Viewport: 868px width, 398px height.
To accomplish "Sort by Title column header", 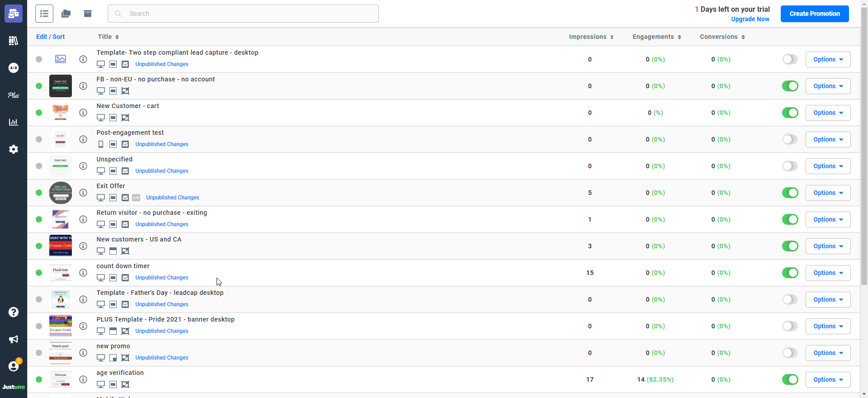I will pyautogui.click(x=108, y=37).
